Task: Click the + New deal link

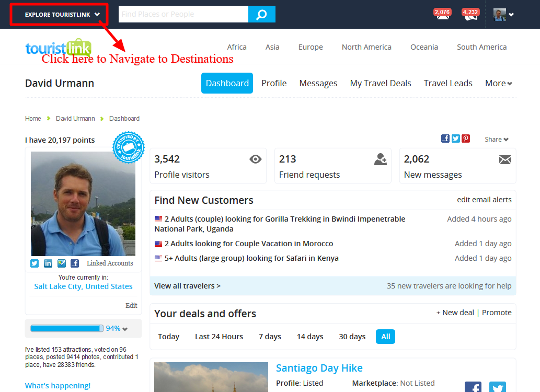Action: pos(455,313)
